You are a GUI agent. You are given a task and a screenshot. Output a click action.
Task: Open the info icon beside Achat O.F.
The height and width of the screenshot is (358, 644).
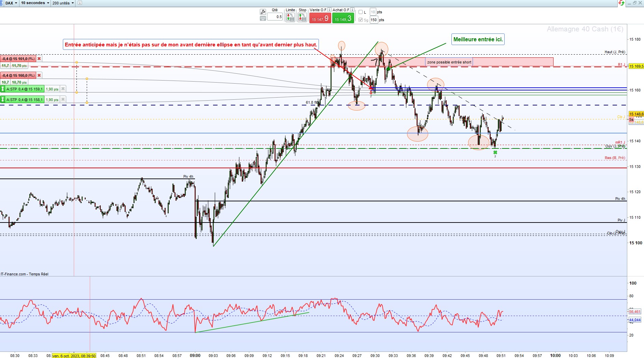pos(352,10)
